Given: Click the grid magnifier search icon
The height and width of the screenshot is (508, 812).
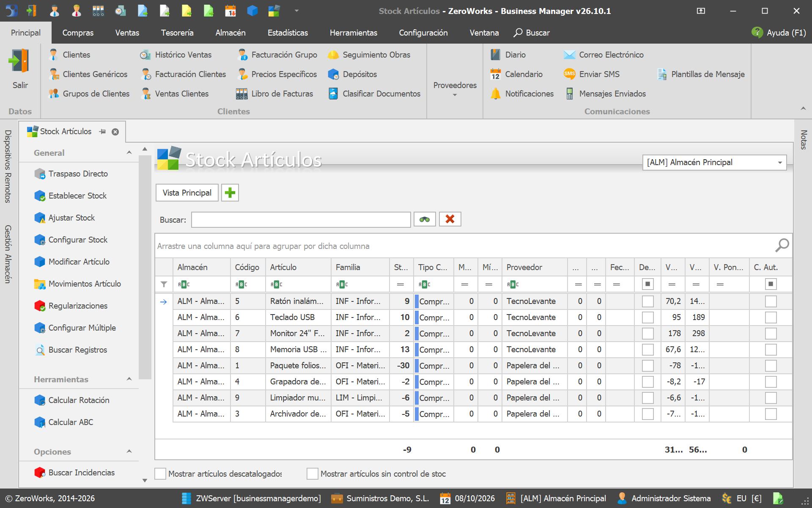Looking at the screenshot, I should click(782, 245).
